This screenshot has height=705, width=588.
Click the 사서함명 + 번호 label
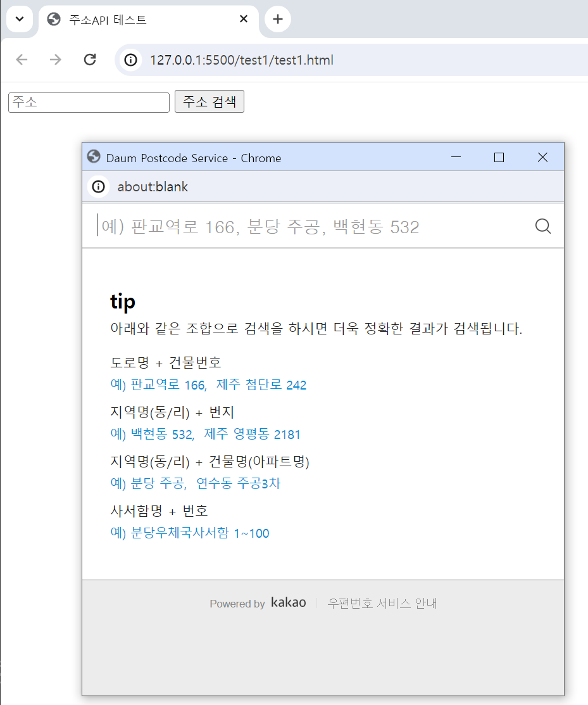(159, 511)
